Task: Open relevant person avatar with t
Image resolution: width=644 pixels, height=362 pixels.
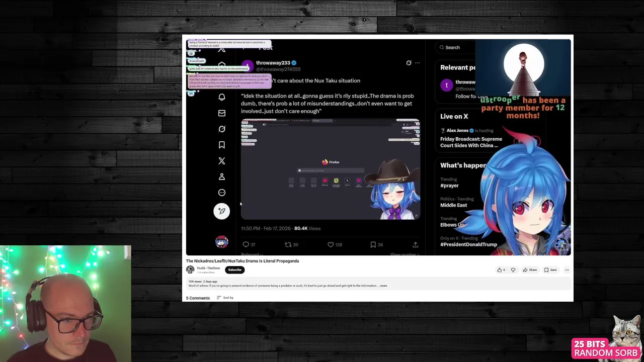Action: (x=446, y=85)
